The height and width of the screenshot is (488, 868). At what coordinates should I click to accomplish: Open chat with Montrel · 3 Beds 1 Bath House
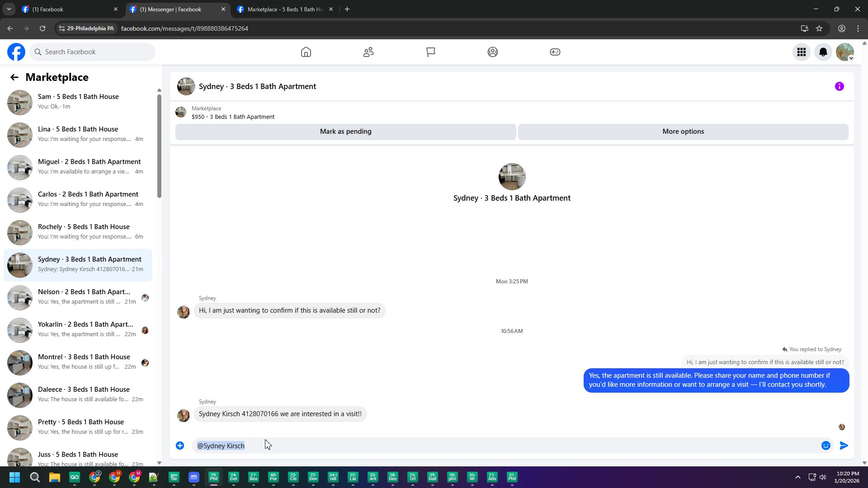[78, 362]
